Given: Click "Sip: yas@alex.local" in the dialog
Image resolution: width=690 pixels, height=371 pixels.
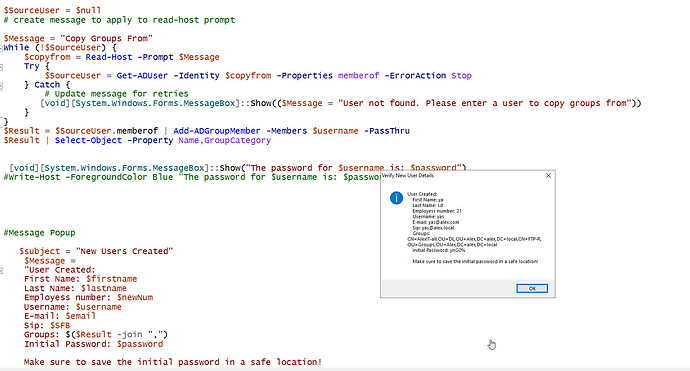Looking at the screenshot, I should click(x=433, y=228).
